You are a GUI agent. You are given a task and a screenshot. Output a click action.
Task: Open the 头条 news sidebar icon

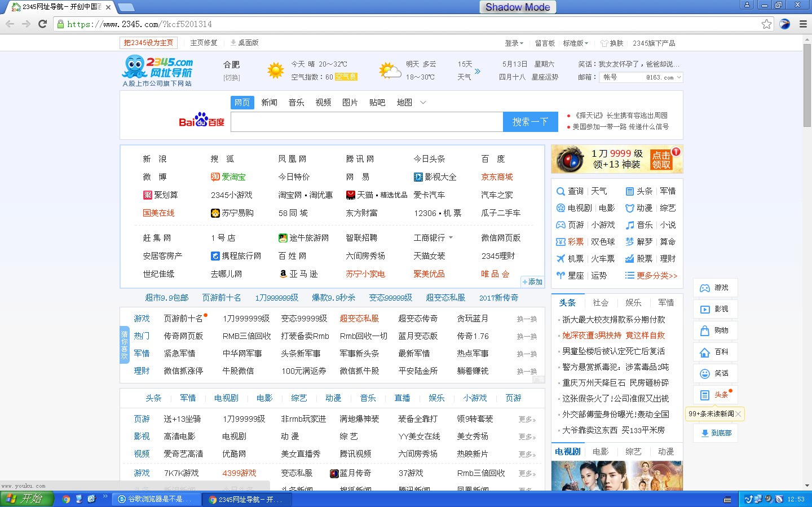(705, 395)
